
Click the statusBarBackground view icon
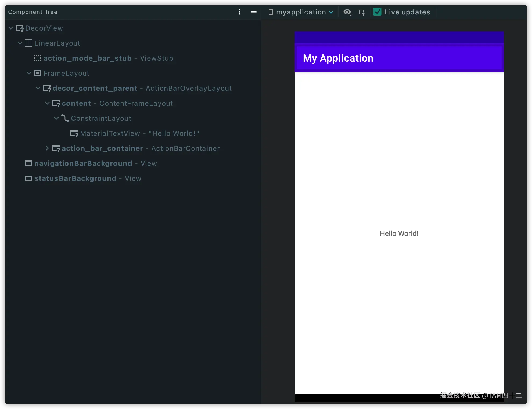(28, 178)
